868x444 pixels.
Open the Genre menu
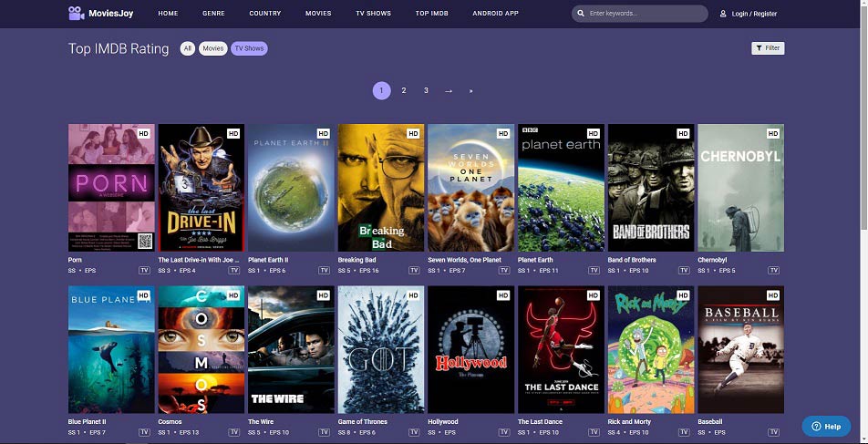tap(213, 14)
